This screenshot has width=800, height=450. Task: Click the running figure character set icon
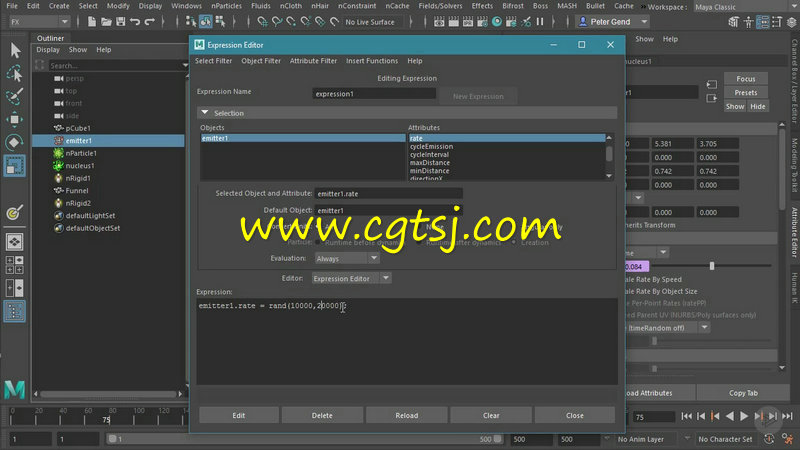click(x=787, y=439)
